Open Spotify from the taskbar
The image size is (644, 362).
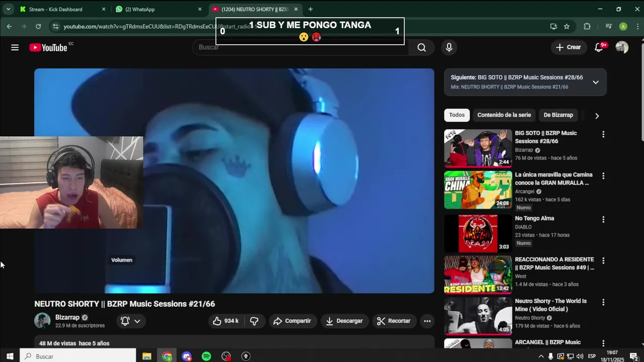tap(206, 356)
